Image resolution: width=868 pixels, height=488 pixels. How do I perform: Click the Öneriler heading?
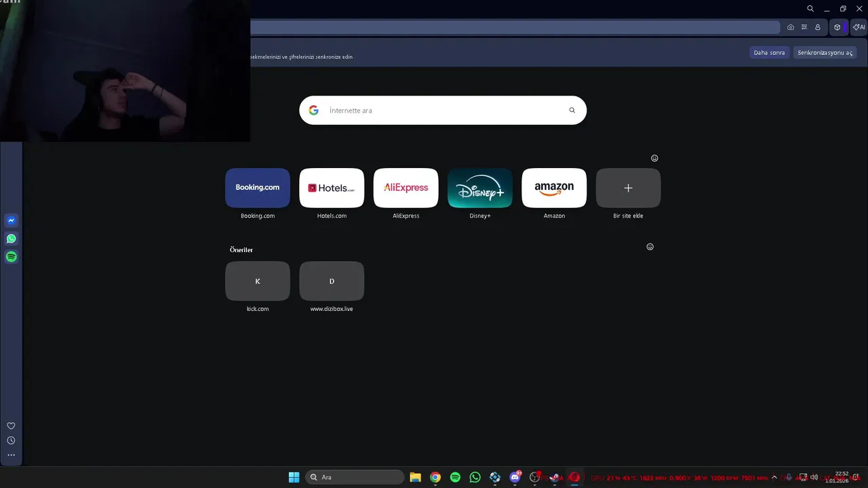coord(241,250)
